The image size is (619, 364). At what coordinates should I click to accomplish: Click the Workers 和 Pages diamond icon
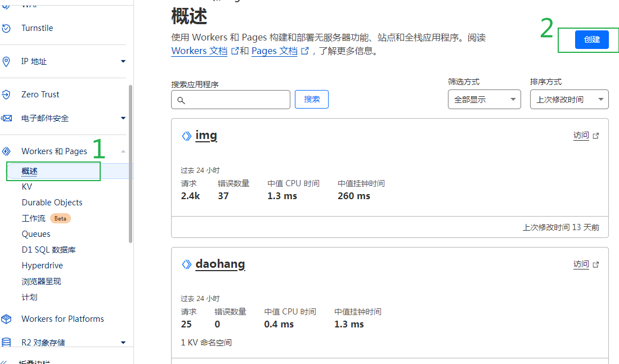pos(6,151)
